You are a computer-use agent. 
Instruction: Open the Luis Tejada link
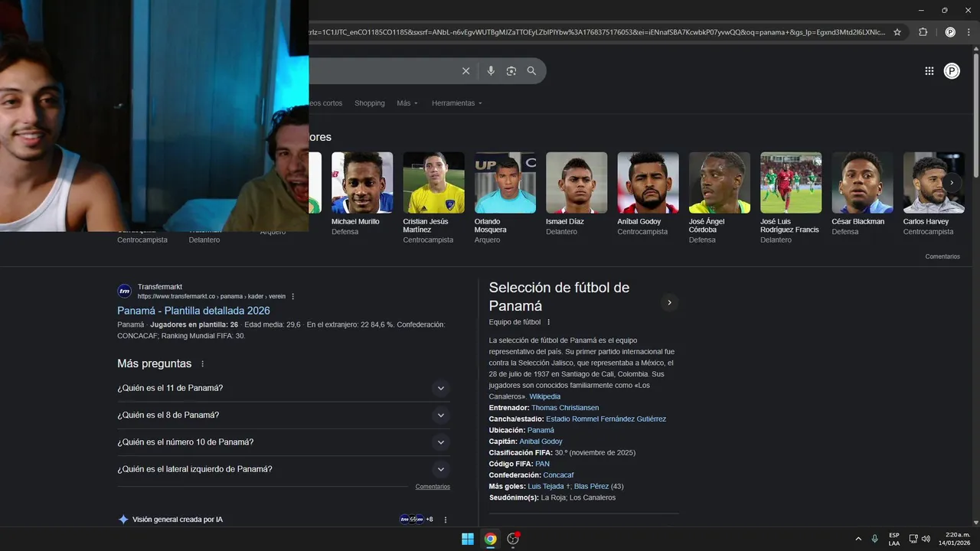[545, 487]
